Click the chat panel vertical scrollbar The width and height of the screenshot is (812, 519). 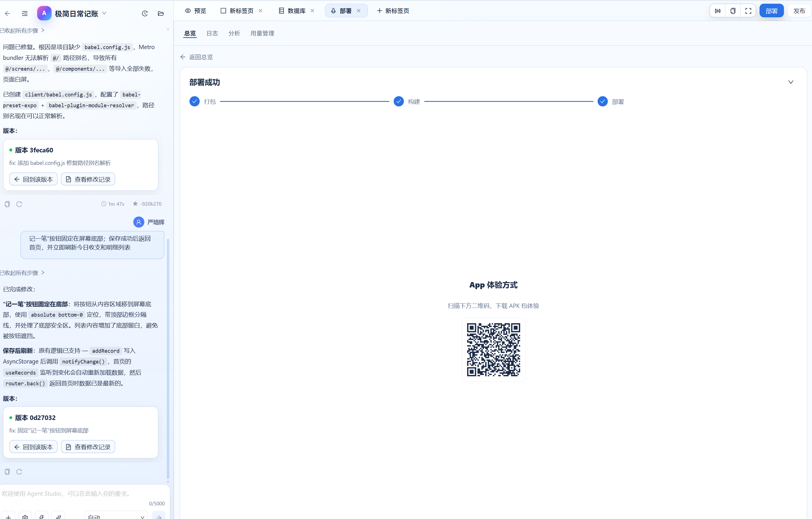(168, 358)
